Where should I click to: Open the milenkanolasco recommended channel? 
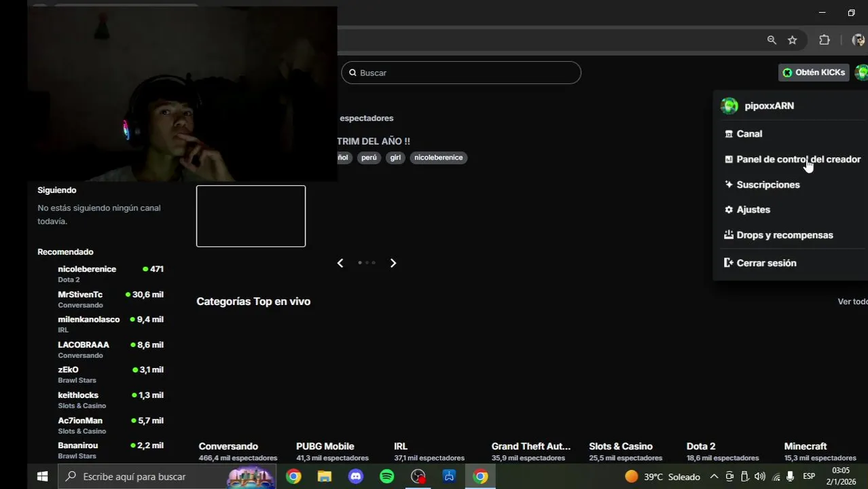pos(101,324)
